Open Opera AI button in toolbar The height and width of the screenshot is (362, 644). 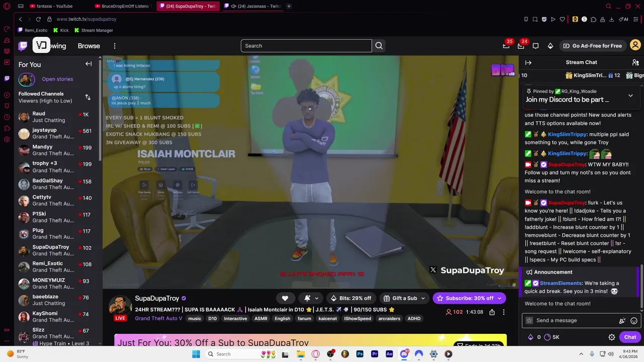click(x=624, y=19)
